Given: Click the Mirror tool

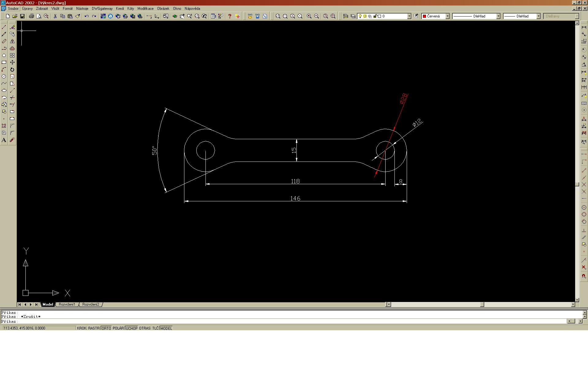Looking at the screenshot, I should 12,41.
